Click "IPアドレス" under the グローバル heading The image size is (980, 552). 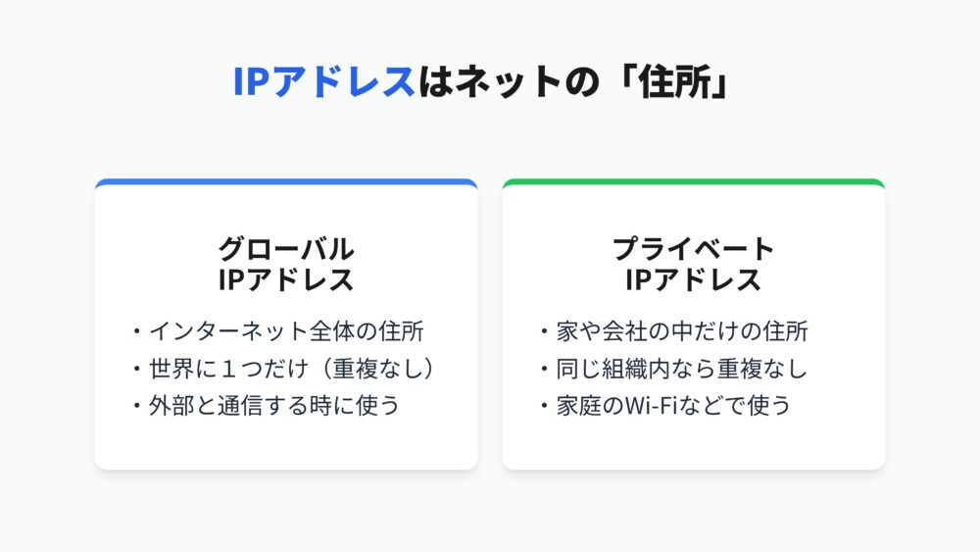pyautogui.click(x=286, y=280)
